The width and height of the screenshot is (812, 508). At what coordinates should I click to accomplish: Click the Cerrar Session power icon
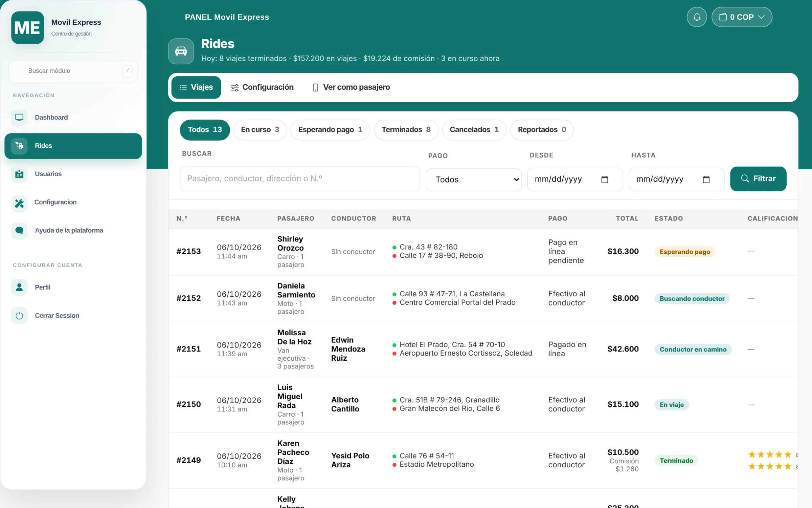(x=19, y=316)
